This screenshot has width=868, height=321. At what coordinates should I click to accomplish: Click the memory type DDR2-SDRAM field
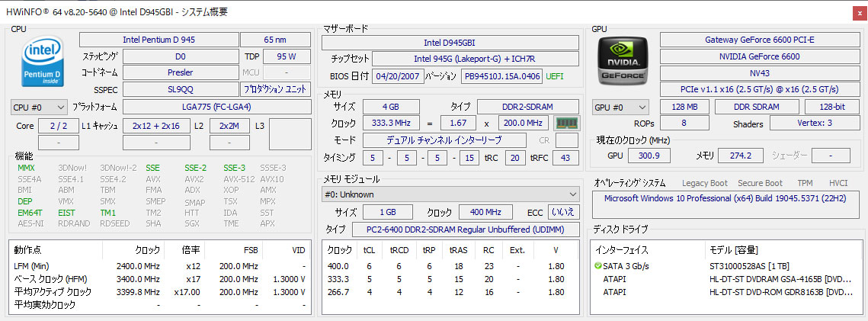pos(528,107)
